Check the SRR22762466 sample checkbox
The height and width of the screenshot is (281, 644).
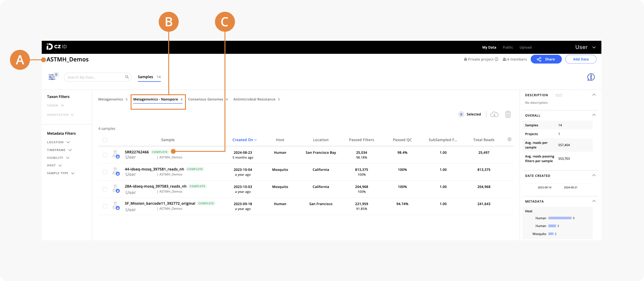[x=105, y=155]
